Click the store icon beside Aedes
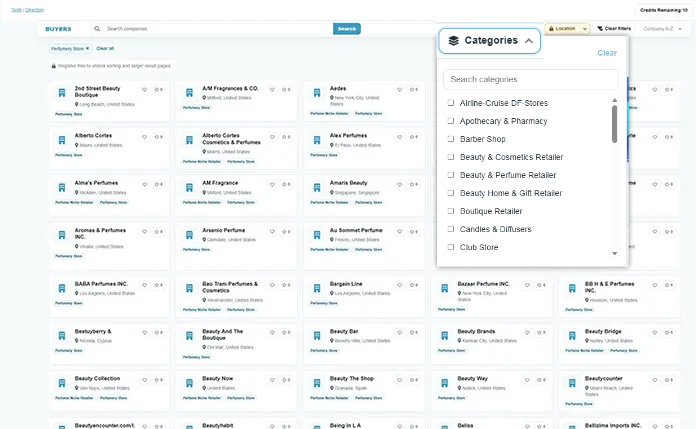Viewport: 696px width, 429px height. pos(317,93)
